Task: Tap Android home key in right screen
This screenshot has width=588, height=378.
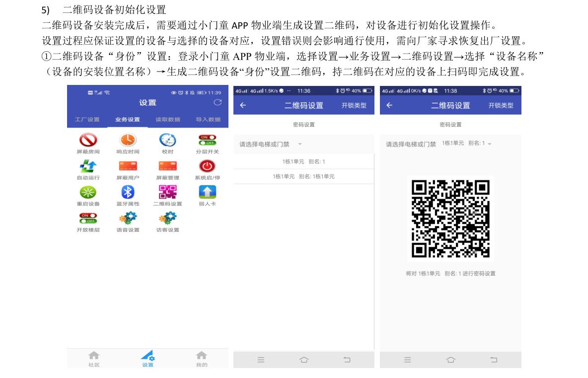Action: pyautogui.click(x=451, y=360)
